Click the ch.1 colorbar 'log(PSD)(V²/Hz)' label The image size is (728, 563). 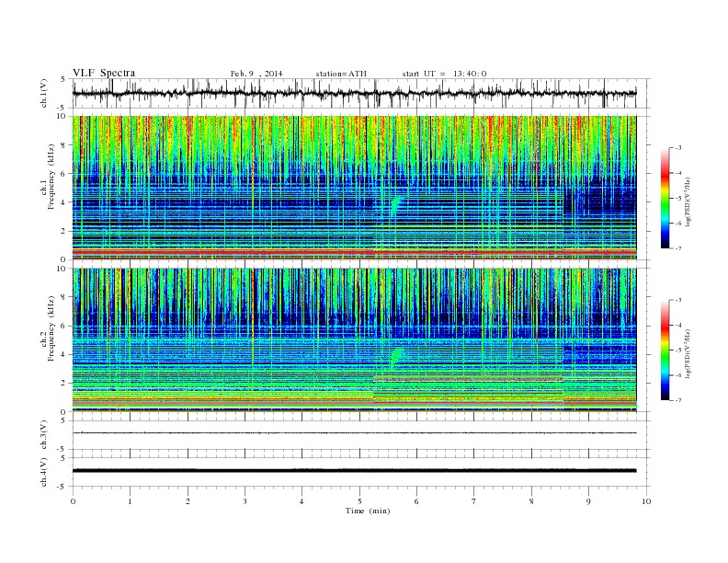click(688, 201)
